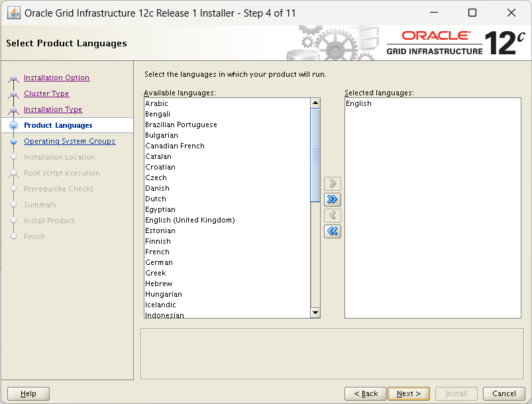Go to Installation Option step
The height and width of the screenshot is (404, 532).
(57, 77)
